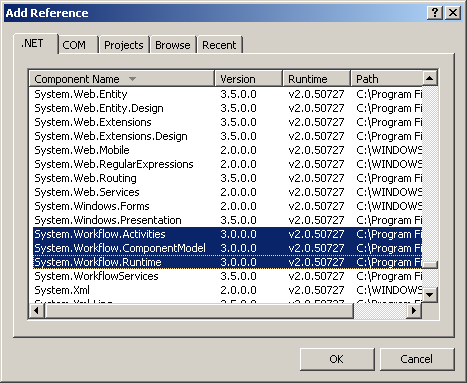Close the Add Reference dialog

click(x=453, y=13)
